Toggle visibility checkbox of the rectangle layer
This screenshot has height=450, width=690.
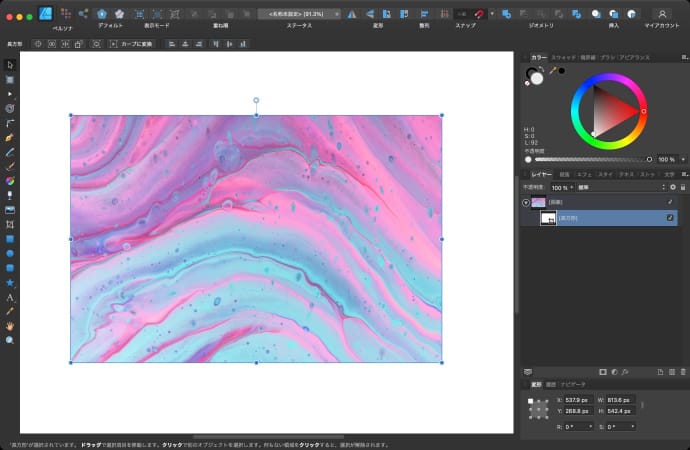coord(670,218)
